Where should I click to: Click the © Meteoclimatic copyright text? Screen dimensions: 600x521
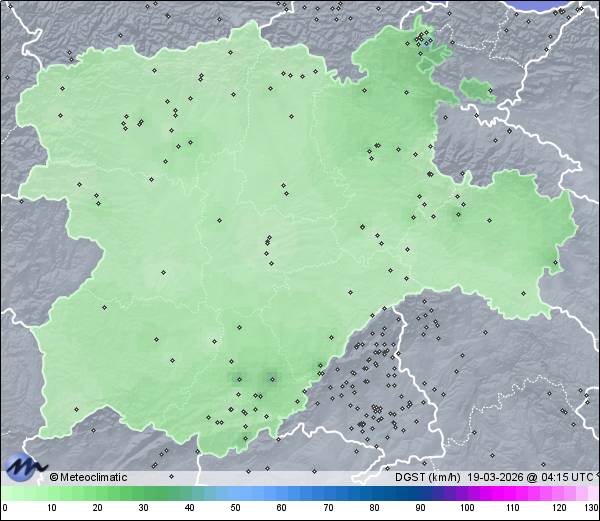(x=88, y=477)
